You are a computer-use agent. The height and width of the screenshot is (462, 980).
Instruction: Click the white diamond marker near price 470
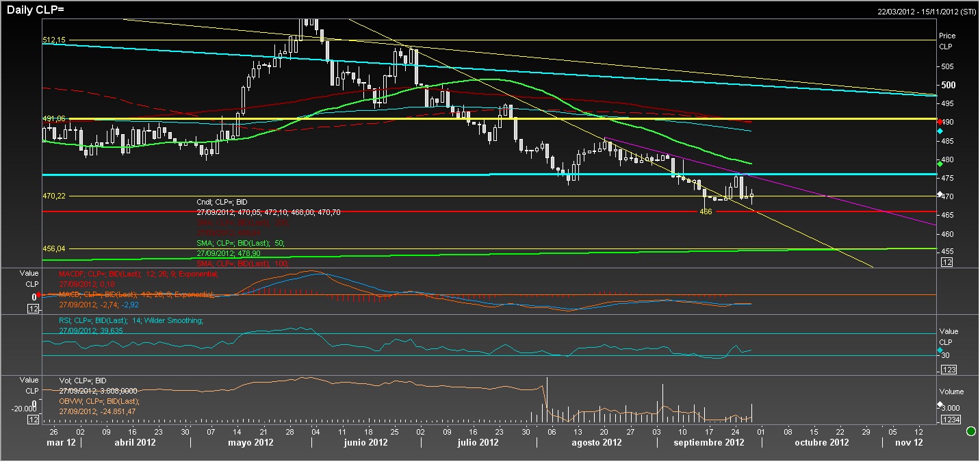[x=940, y=194]
